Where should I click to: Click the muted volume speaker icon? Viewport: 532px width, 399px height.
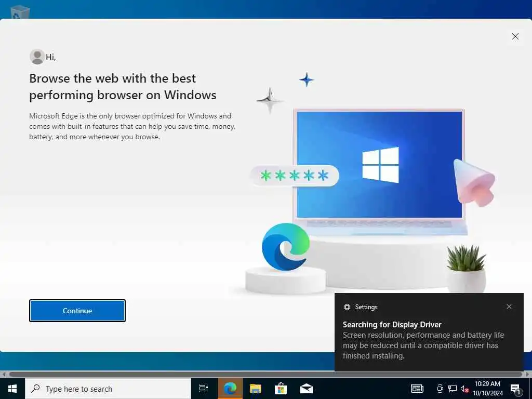coord(464,389)
